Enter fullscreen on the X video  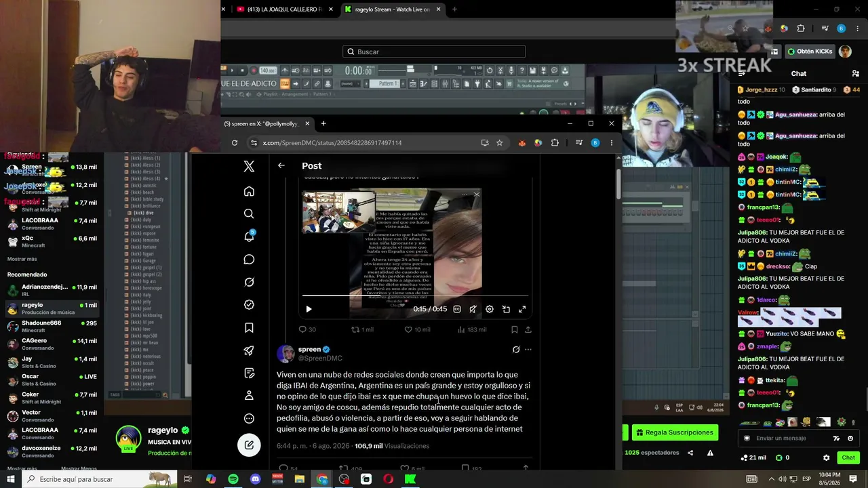[522, 309]
